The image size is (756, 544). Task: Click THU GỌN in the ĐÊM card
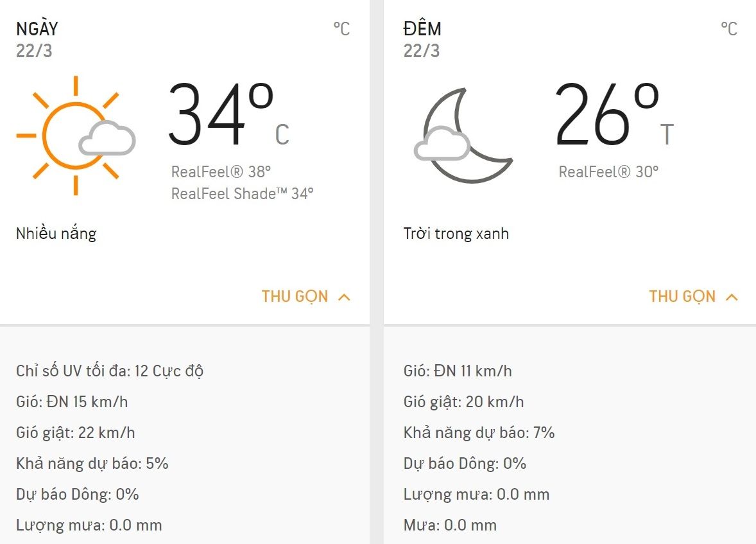pyautogui.click(x=682, y=296)
